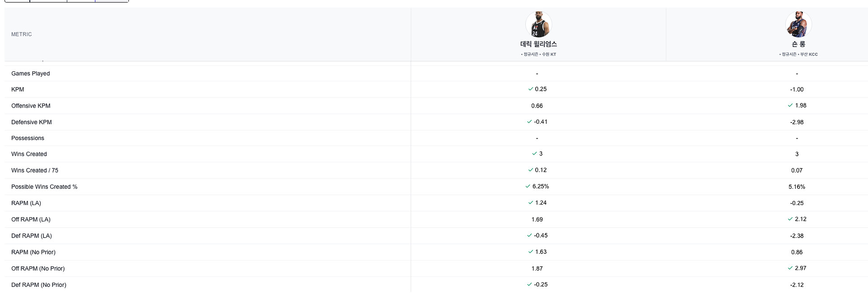This screenshot has height=294, width=868.
Task: Click the METRIC column header
Action: pos(22,34)
